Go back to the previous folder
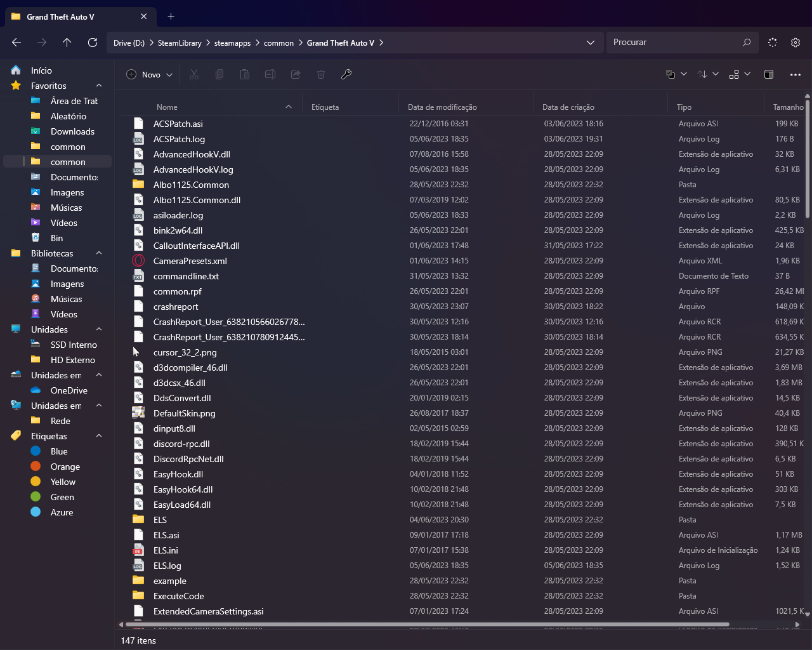The height and width of the screenshot is (650, 812). [16, 43]
